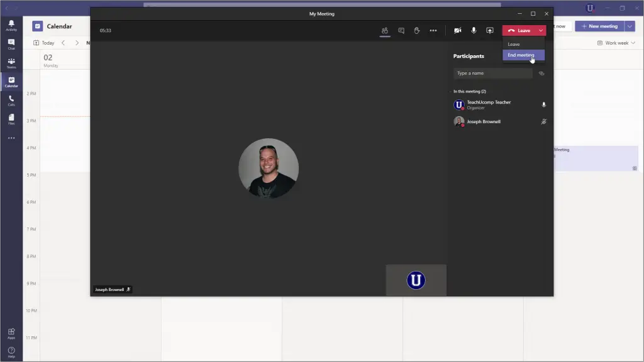Viewport: 644px width, 362px height.
Task: Mute the microphone in the meeting toolbar
Action: pyautogui.click(x=474, y=30)
